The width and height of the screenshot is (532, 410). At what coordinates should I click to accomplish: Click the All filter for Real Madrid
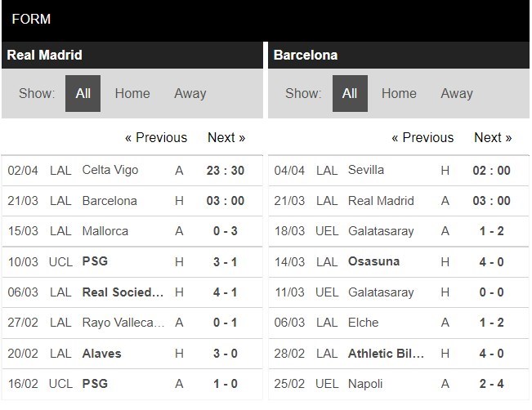tap(83, 93)
